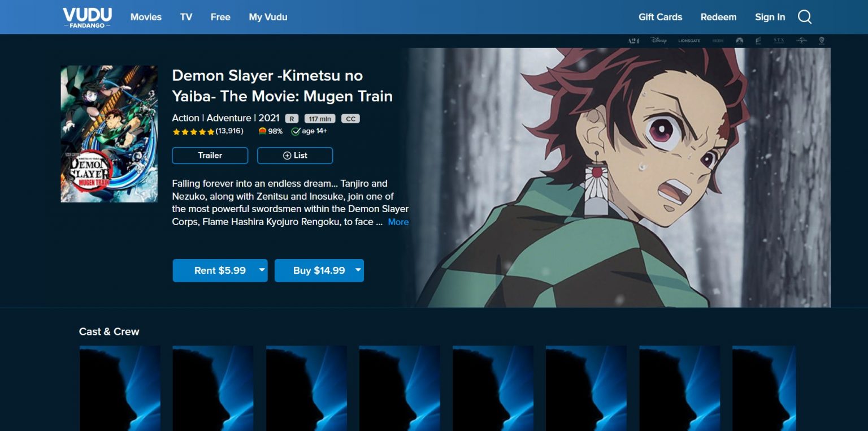The image size is (868, 431).
Task: Expand the description with More link
Action: 398,222
